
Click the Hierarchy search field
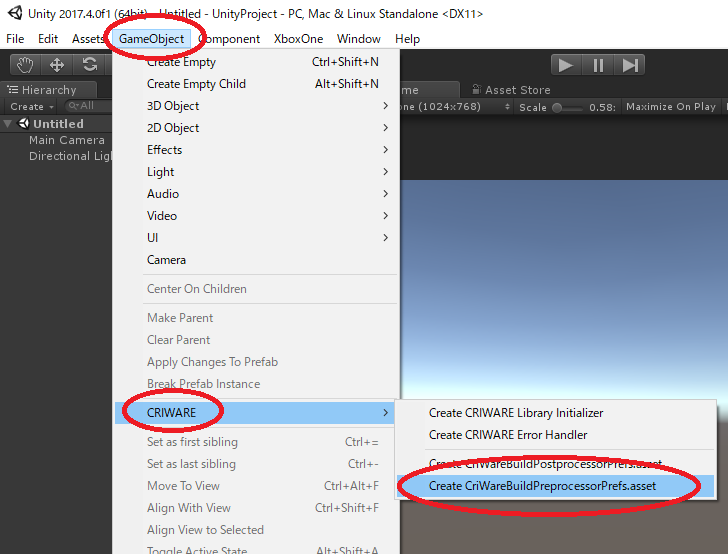(88, 106)
